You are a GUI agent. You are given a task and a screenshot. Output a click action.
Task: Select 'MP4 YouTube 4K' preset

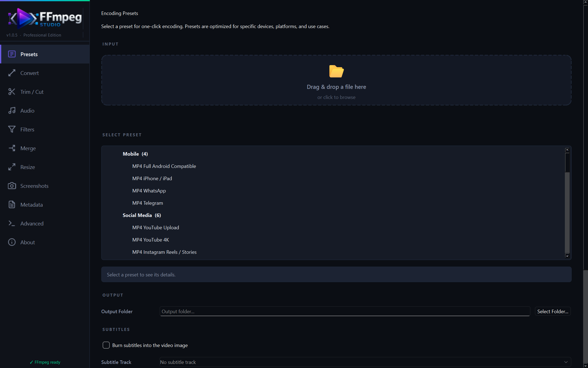pyautogui.click(x=151, y=240)
